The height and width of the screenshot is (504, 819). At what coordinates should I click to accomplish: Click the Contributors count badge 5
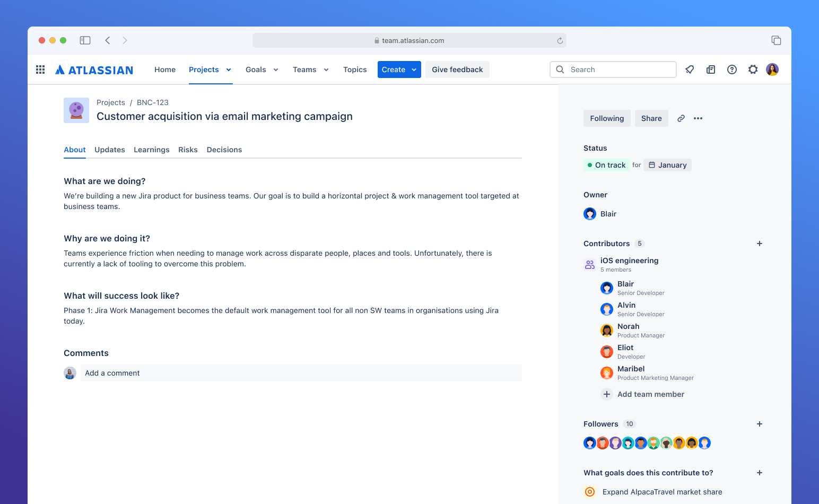click(640, 244)
